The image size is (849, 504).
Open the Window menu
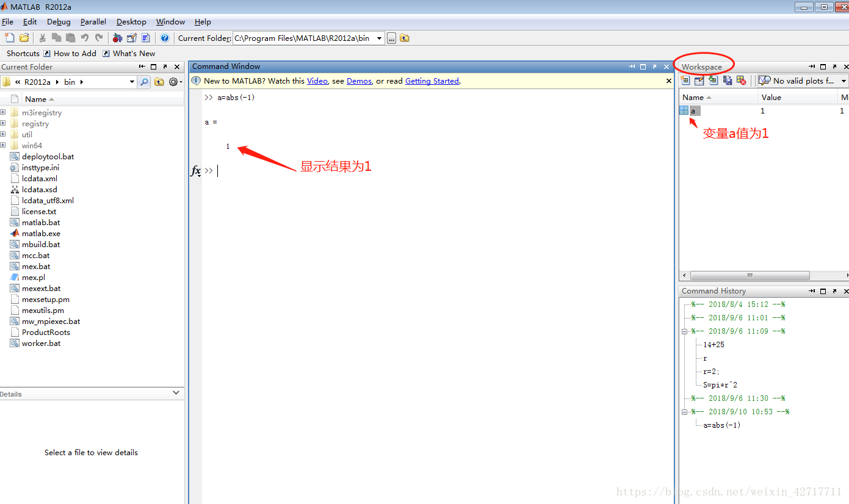tap(170, 21)
